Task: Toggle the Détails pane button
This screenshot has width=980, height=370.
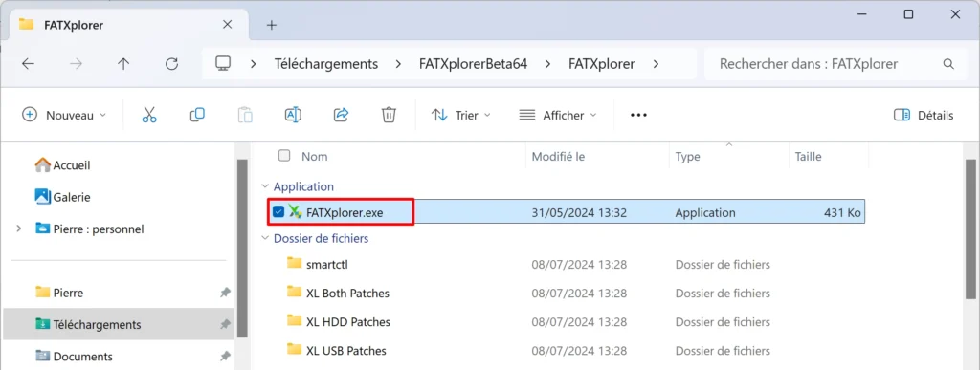Action: pos(924,115)
